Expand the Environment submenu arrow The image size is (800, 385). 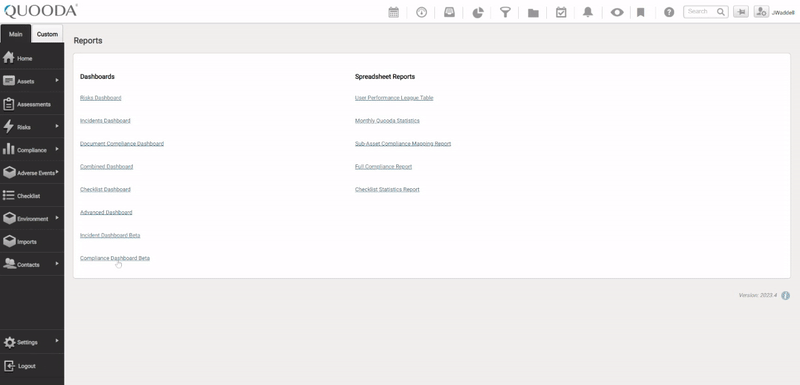tap(57, 218)
